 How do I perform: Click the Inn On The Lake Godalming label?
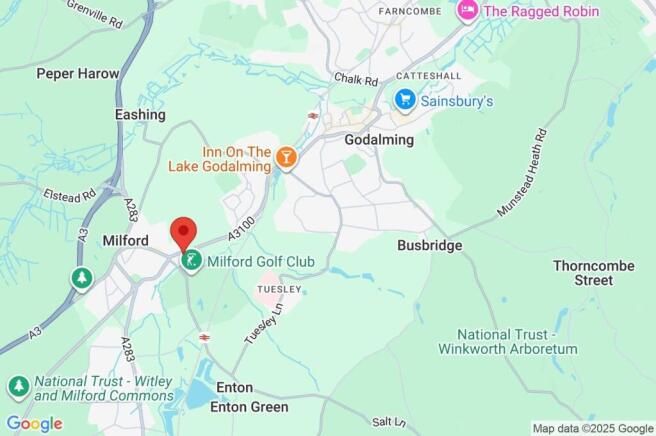click(x=220, y=159)
